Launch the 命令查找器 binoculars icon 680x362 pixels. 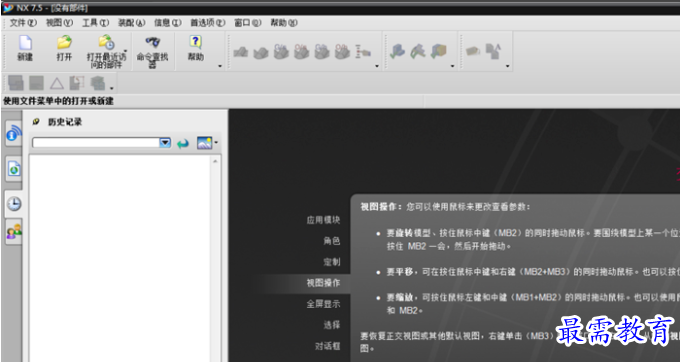(153, 42)
